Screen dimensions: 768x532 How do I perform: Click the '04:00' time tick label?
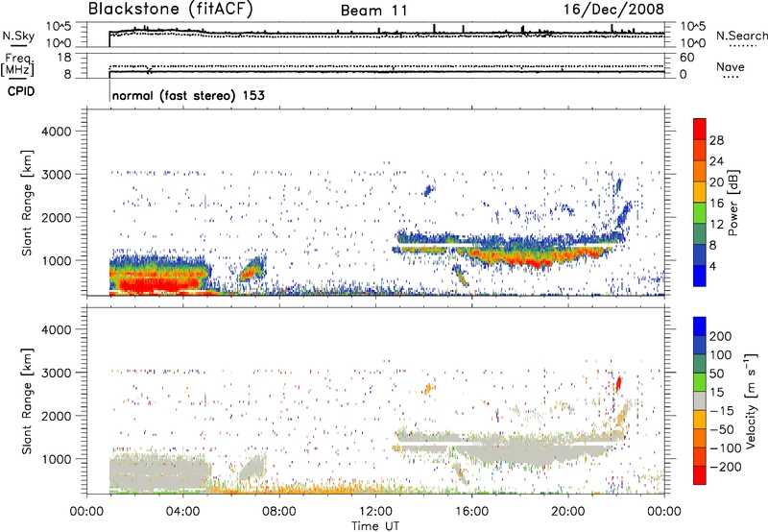[183, 512]
